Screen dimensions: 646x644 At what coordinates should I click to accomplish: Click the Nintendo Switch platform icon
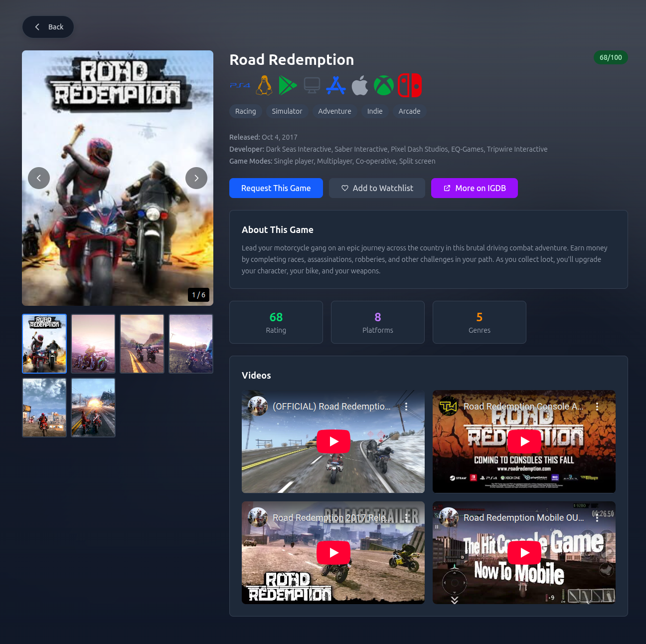click(410, 85)
